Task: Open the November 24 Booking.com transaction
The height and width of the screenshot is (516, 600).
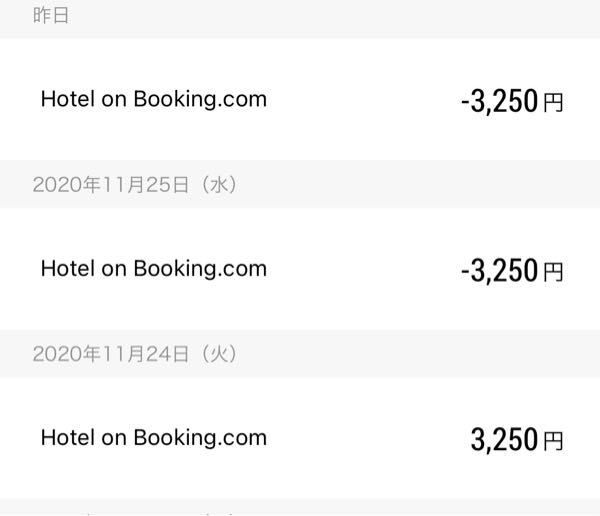Action: (x=300, y=438)
